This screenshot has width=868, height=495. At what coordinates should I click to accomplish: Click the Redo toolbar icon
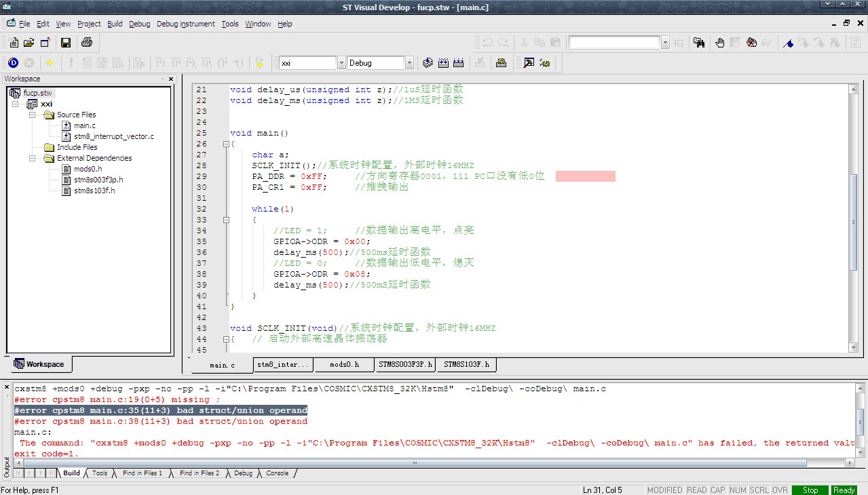pos(503,43)
